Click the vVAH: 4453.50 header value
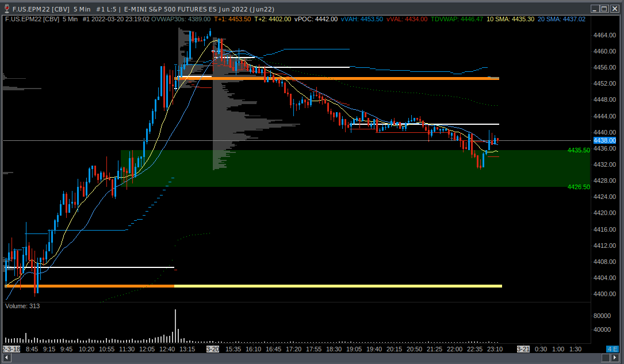This screenshot has width=624, height=364. (362, 19)
